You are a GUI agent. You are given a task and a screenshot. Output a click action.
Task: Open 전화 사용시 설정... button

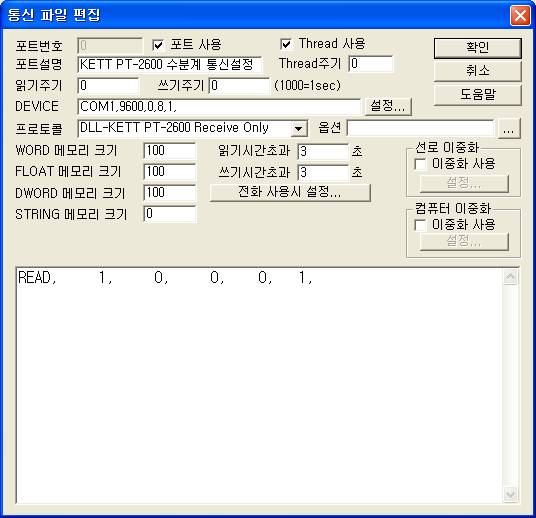(290, 192)
